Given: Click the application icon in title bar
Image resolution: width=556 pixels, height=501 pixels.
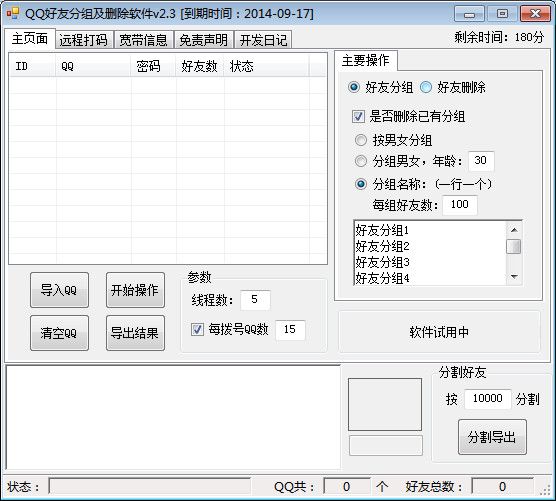Looking at the screenshot, I should 12,13.
